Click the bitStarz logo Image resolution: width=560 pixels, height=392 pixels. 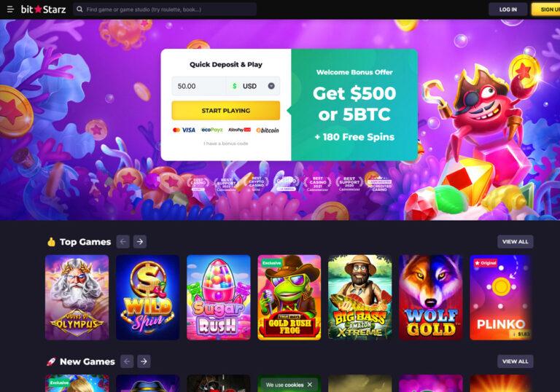click(x=43, y=9)
